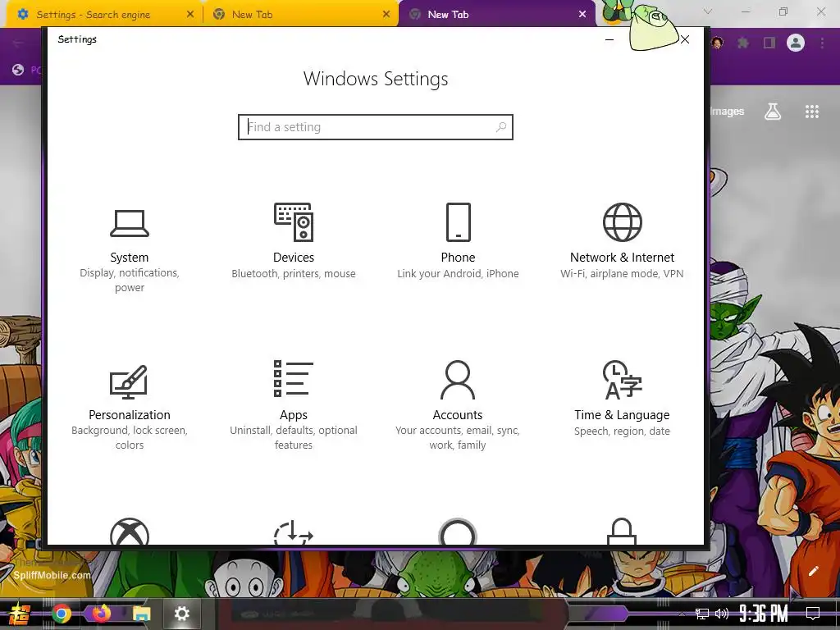Viewport: 840px width, 630px height.
Task: Open Chrome extensions puzzle icon
Action: (x=743, y=43)
